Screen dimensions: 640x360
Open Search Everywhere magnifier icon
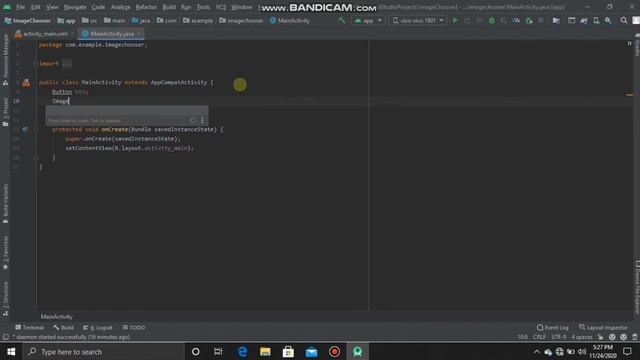624,20
